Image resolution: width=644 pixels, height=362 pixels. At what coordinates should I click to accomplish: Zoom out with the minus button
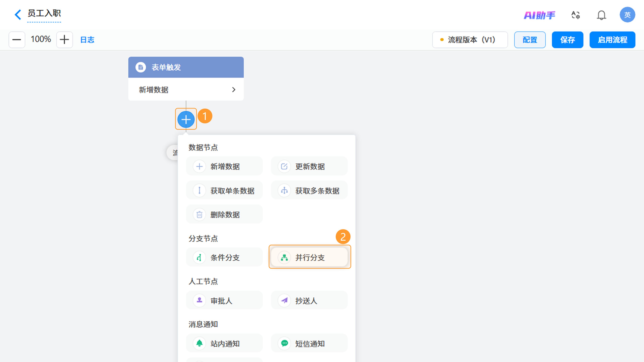point(17,40)
